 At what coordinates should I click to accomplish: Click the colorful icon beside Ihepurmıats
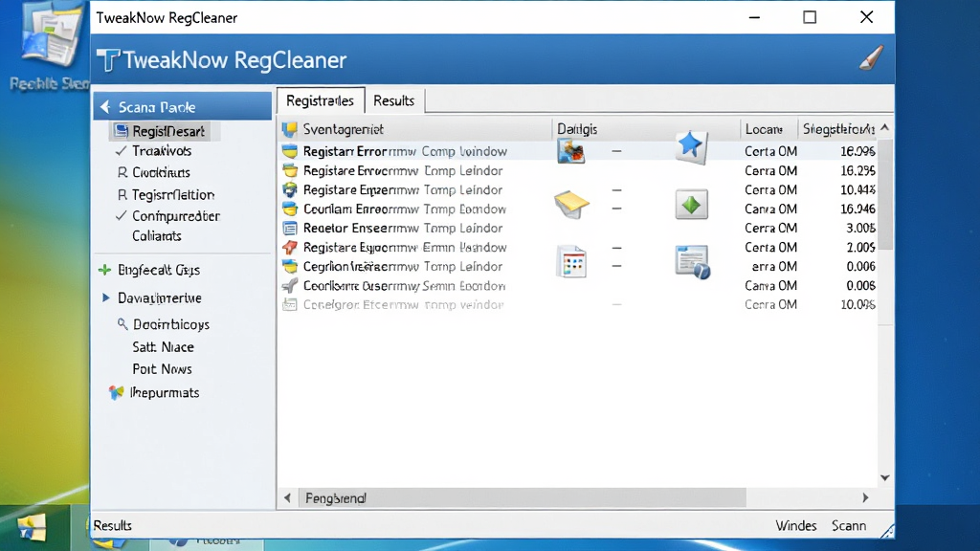point(116,392)
